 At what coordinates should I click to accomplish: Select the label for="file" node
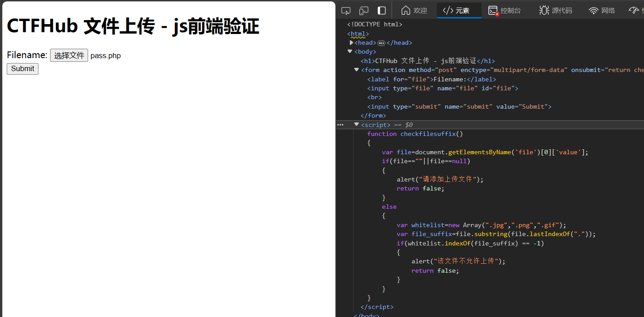(432, 80)
